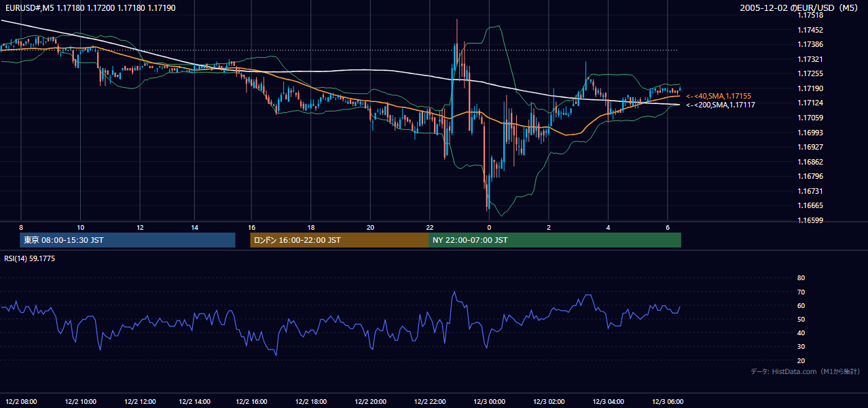
Task: Click price level 1.16862 on axis
Action: pos(810,162)
